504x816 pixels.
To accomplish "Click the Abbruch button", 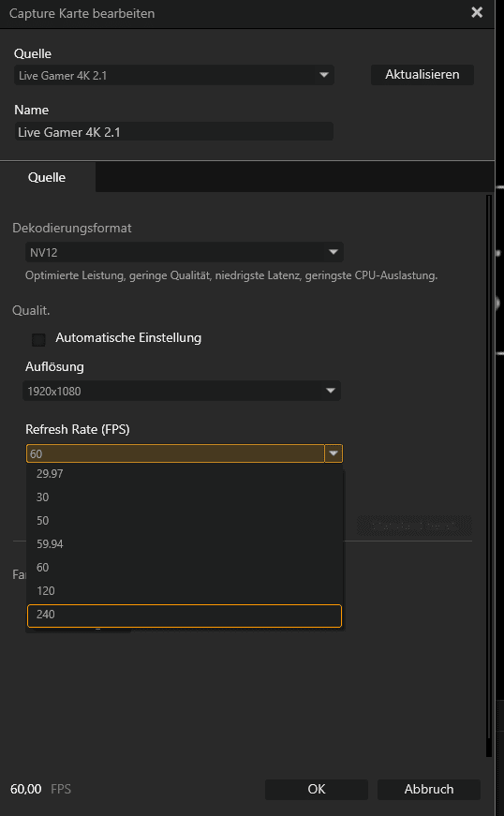I will click(428, 789).
